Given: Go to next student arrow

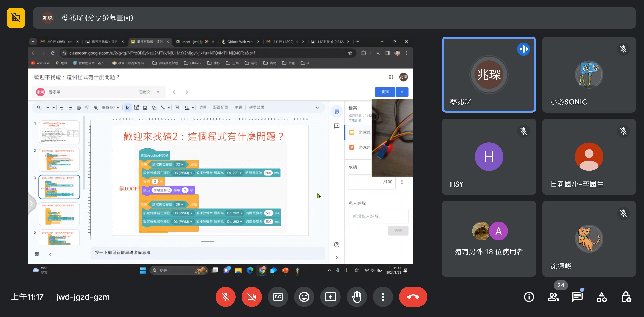Looking at the screenshot, I should point(187,92).
